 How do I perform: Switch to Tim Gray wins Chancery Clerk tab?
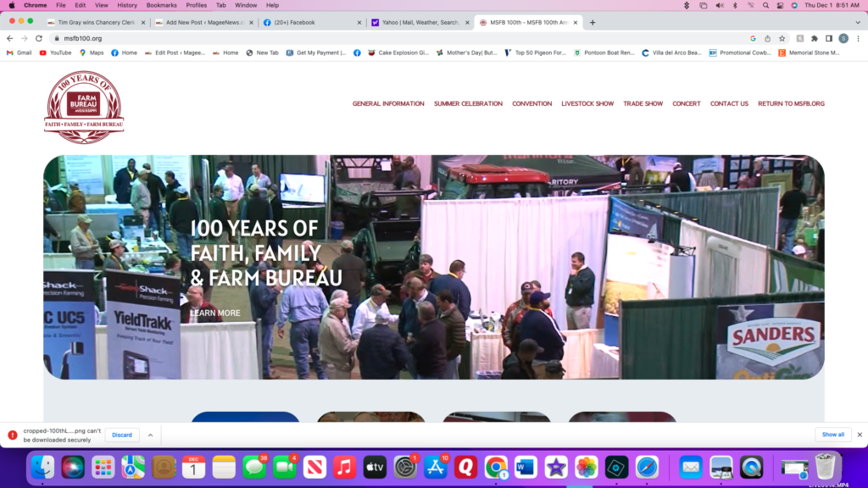[97, 23]
